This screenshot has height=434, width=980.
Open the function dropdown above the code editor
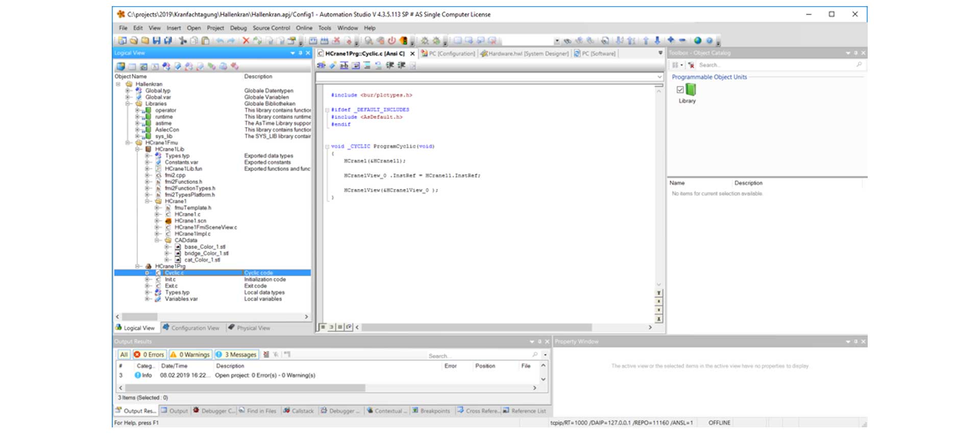point(659,77)
